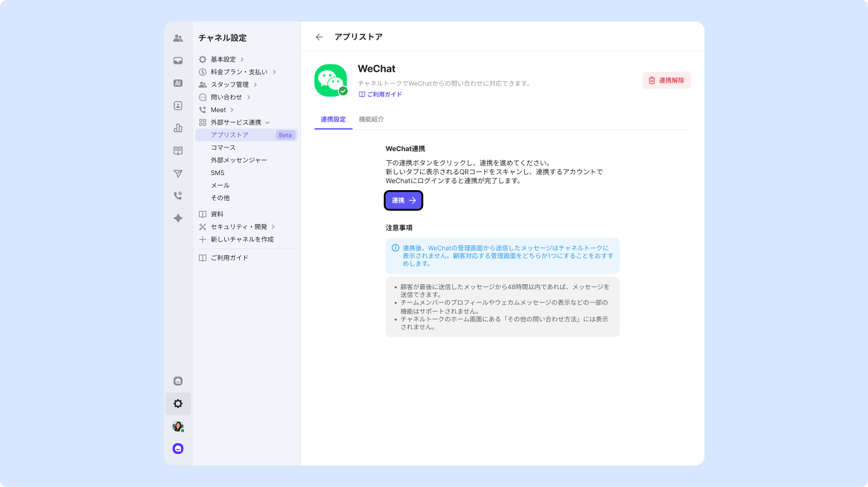868x487 pixels.
Task: Expand the 基本設定 chevron
Action: (242, 59)
